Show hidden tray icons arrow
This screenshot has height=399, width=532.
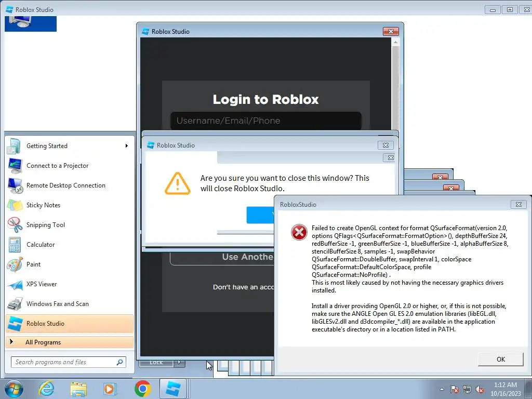(442, 389)
